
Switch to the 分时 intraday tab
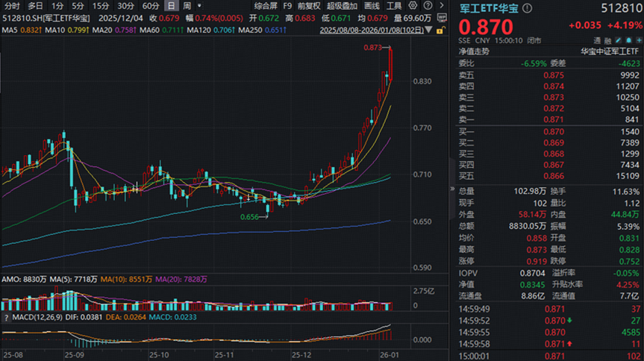(11, 5)
